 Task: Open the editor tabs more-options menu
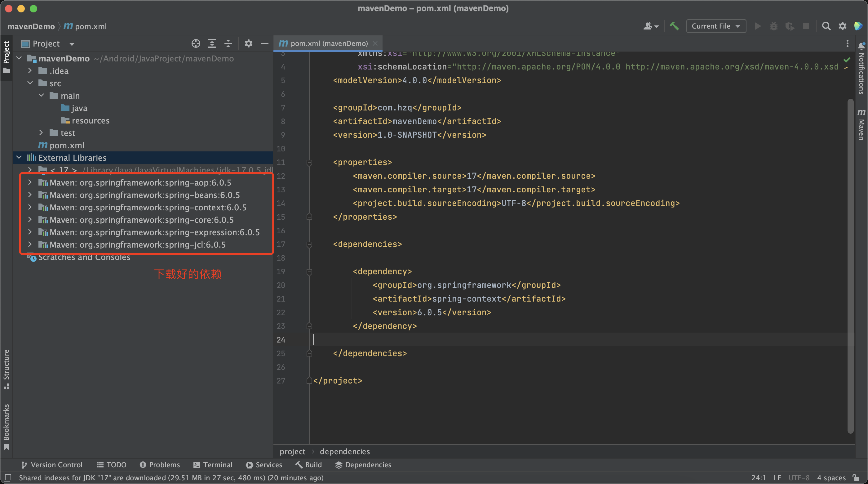click(848, 43)
